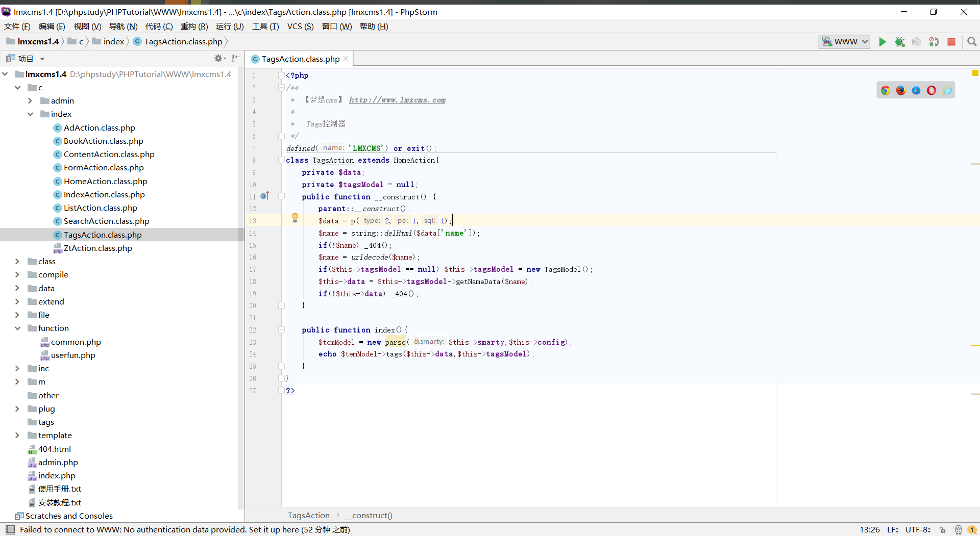Click the LF line separator selector
The height and width of the screenshot is (536, 980).
pyautogui.click(x=893, y=530)
